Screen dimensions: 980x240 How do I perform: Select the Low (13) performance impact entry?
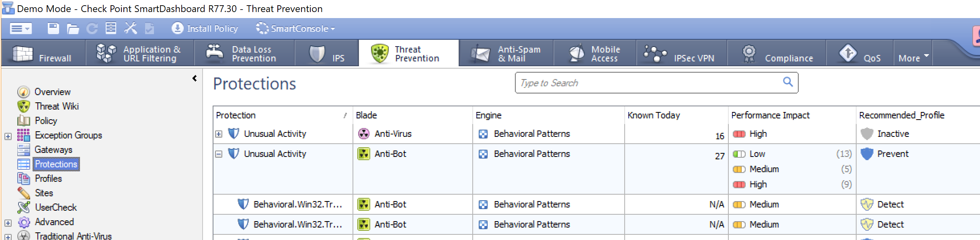click(x=792, y=154)
